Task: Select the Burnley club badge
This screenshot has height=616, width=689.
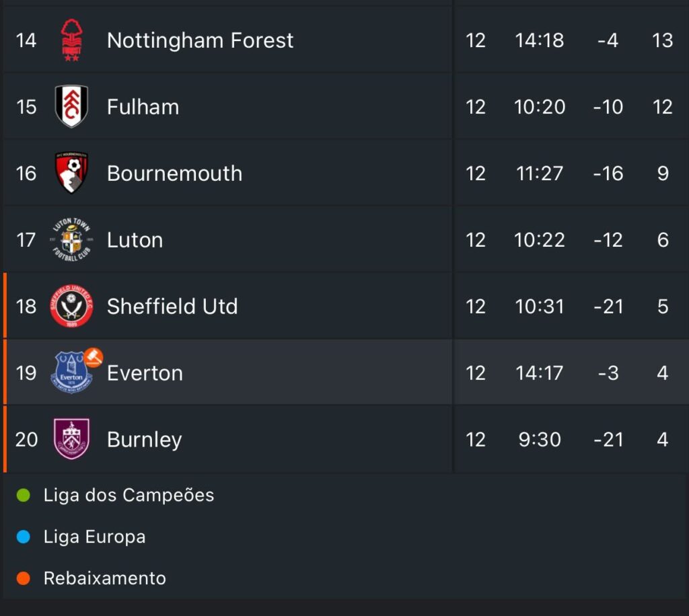Action: (71, 439)
